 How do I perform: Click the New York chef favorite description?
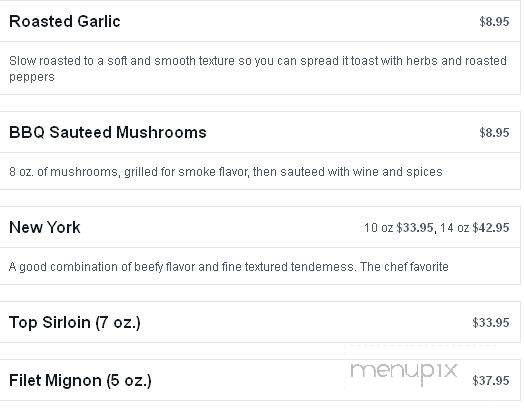point(229,267)
